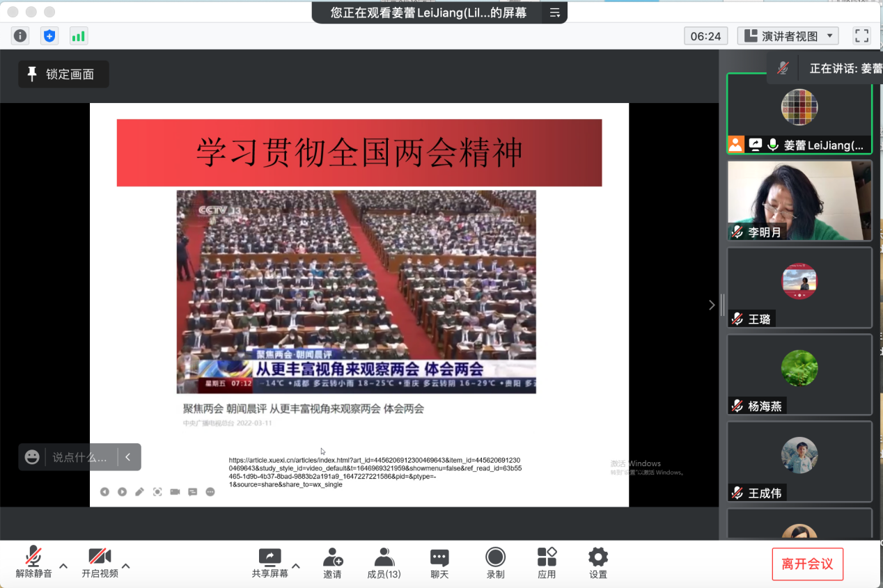Image resolution: width=883 pixels, height=588 pixels.
Task: Expand video options arrow beside 开启视频
Action: coord(126,566)
